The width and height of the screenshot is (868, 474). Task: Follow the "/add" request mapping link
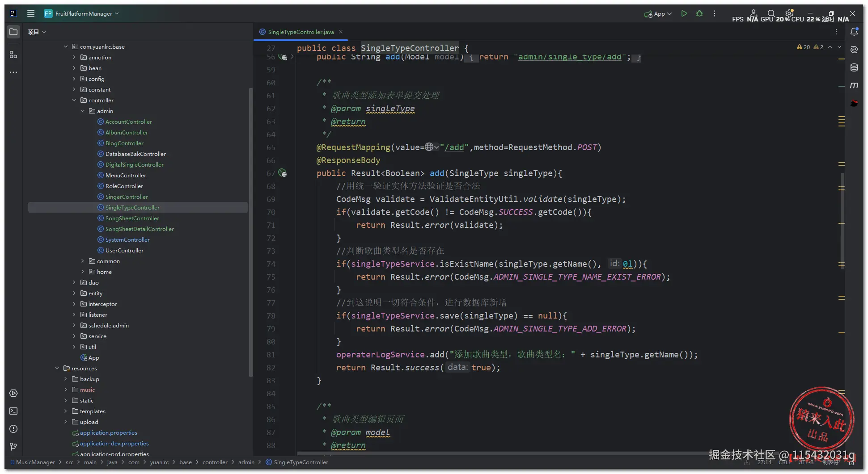(454, 147)
